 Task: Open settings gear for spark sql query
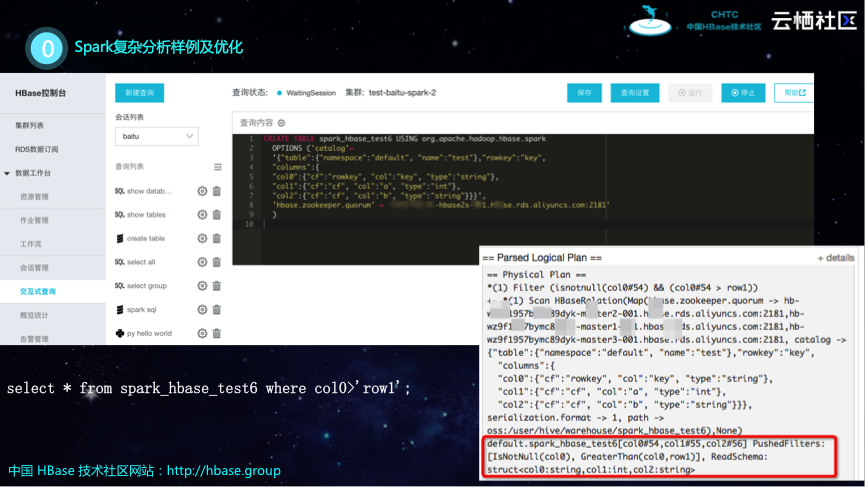pyautogui.click(x=202, y=310)
